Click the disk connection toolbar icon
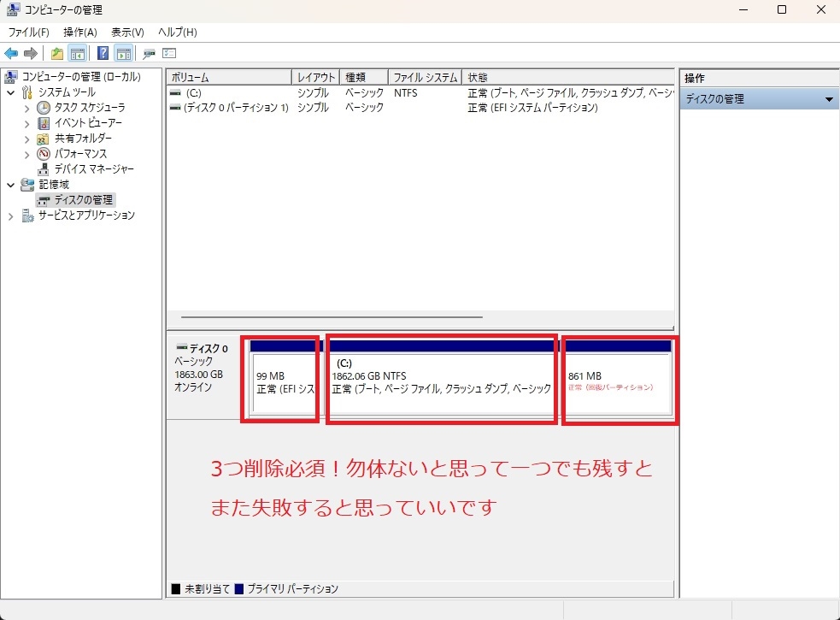Image resolution: width=840 pixels, height=620 pixels. click(149, 54)
